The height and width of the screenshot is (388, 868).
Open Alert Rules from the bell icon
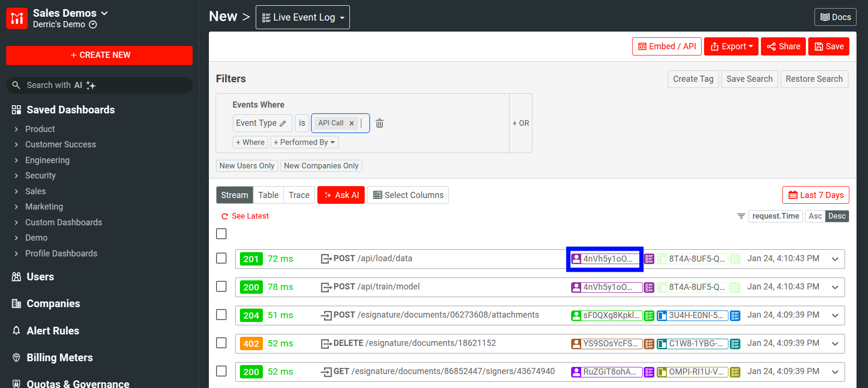click(16, 331)
